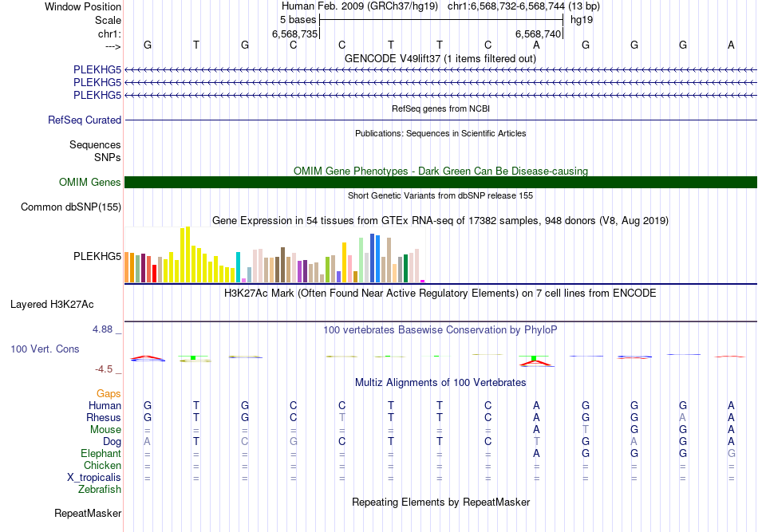Click the OMIM Genes label
758x532 pixels.
90,182
